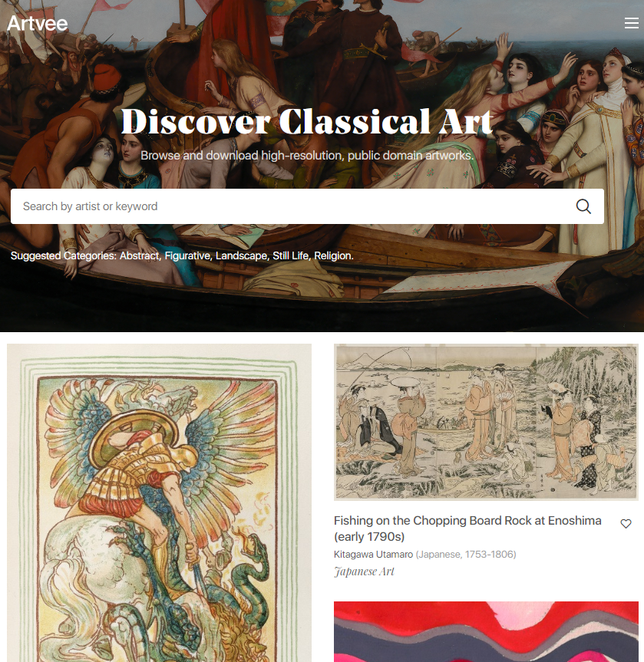Image resolution: width=644 pixels, height=662 pixels.
Task: Click the public domain artworks subtitle text
Action: coord(307,156)
